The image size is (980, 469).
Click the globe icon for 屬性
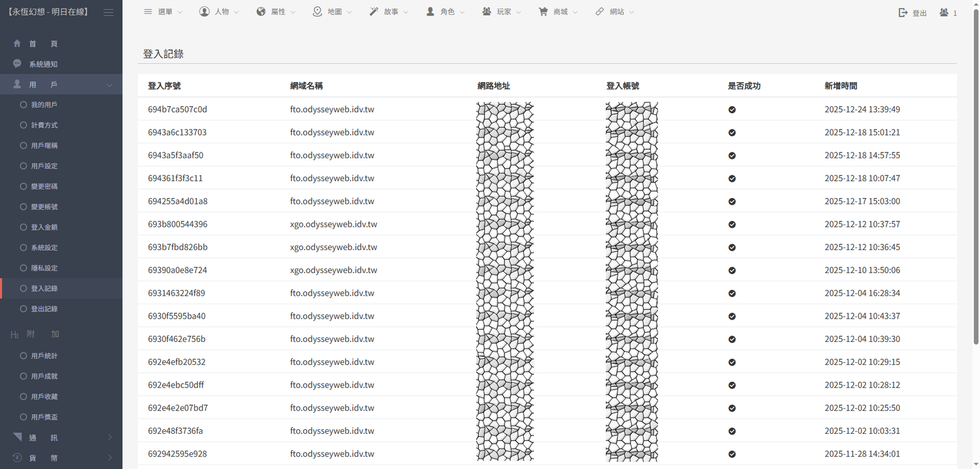tap(261, 12)
